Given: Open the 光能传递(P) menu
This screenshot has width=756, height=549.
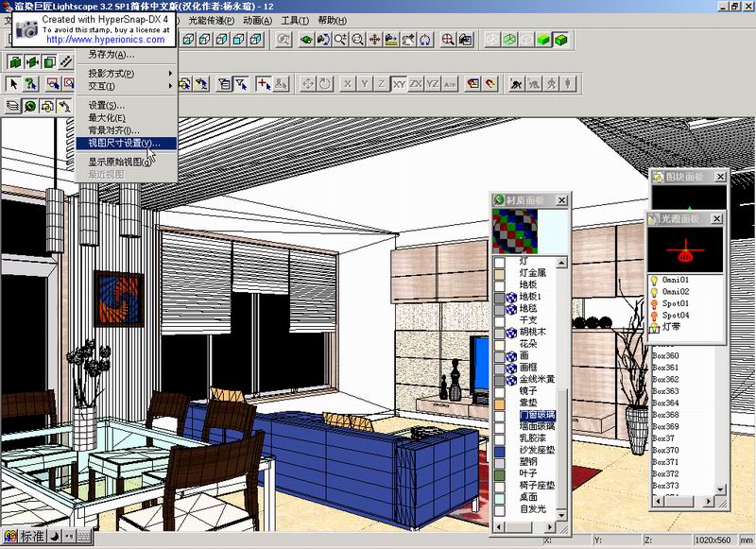Looking at the screenshot, I should tap(211, 20).
